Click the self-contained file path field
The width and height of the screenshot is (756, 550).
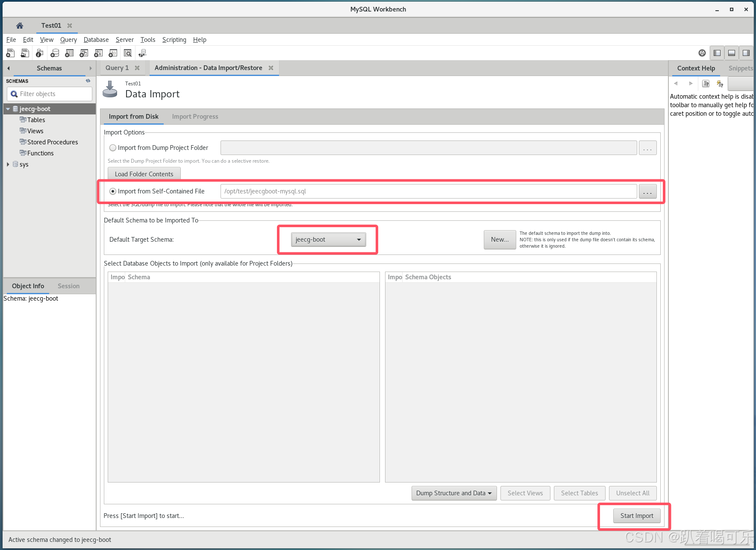[x=429, y=191]
